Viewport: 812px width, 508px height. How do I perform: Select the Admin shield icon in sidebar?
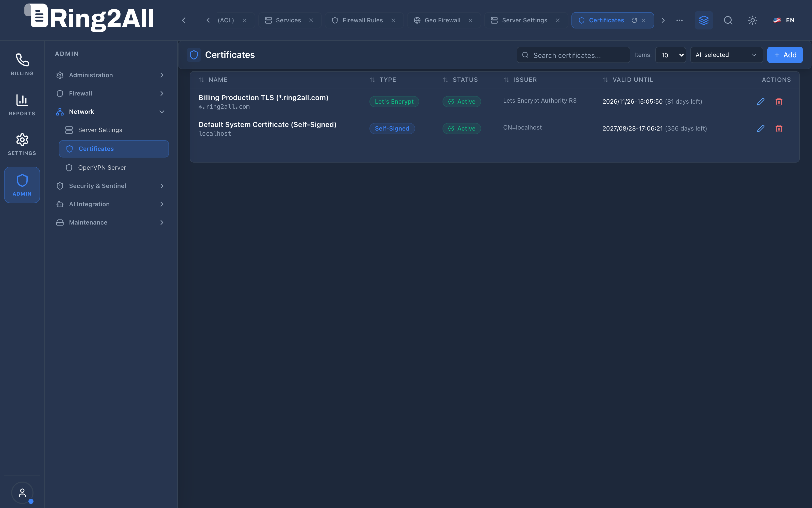(x=22, y=185)
